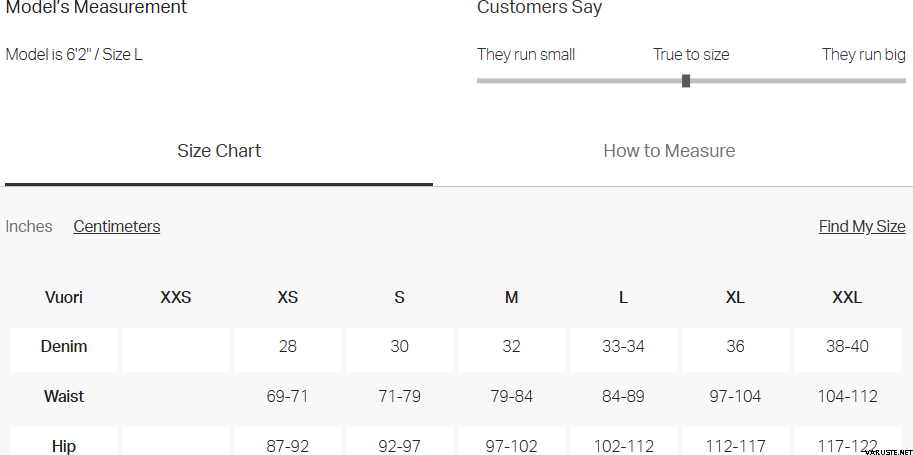913x455 pixels.
Task: Click the Waist 79-84 cell
Action: 511,397
